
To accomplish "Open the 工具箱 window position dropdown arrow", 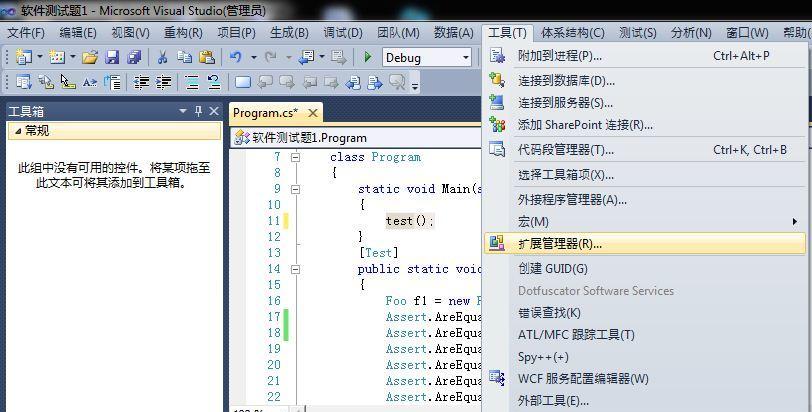I will [x=182, y=111].
